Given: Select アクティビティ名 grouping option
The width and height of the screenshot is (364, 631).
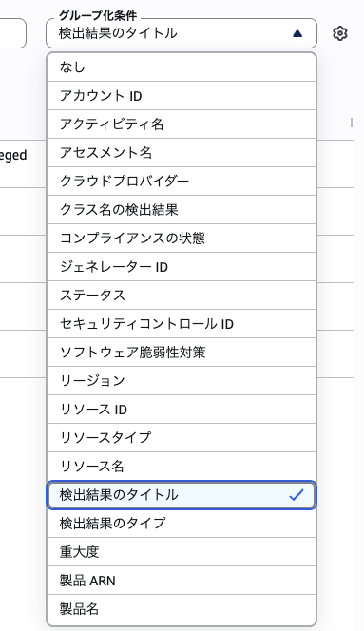Looking at the screenshot, I should (x=182, y=124).
